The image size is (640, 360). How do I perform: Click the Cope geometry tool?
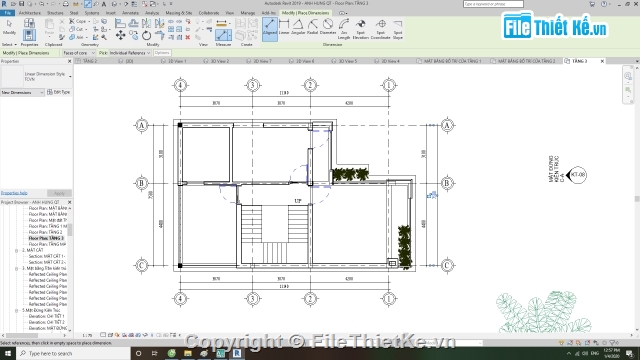pyautogui.click(x=78, y=21)
